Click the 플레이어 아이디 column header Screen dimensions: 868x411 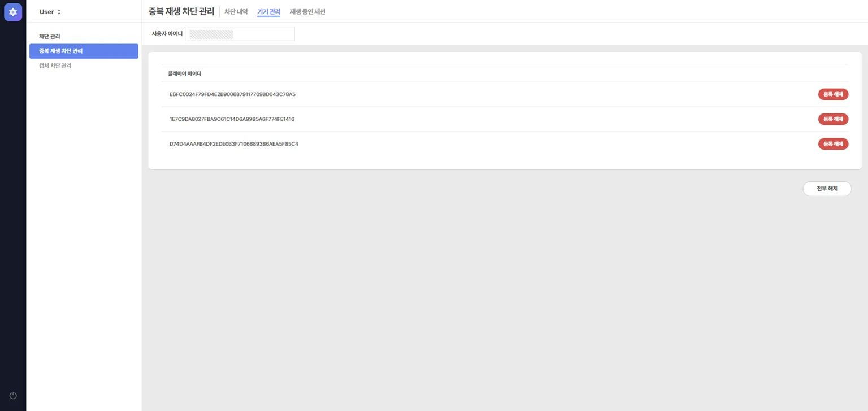pos(185,74)
